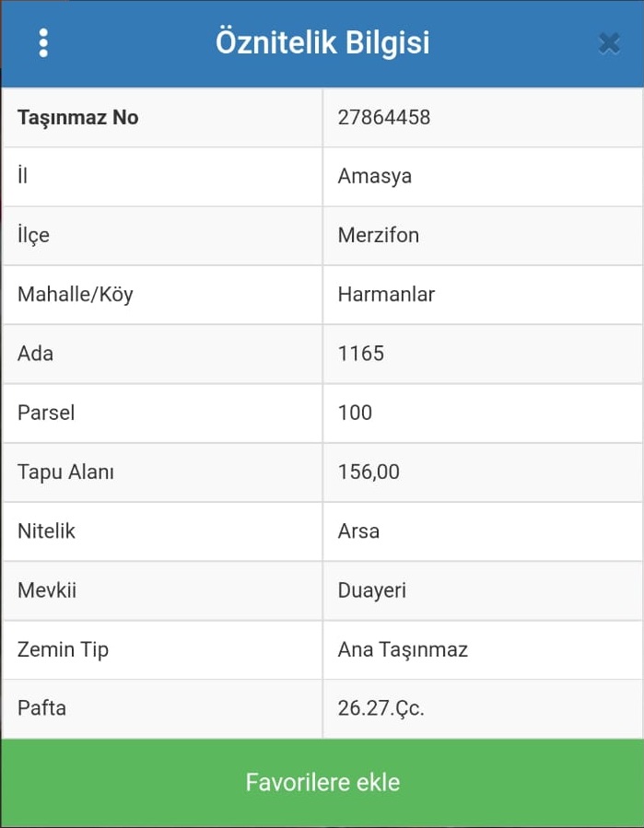
Task: Click the Tapu Alanı value 156,00
Action: coord(369,472)
